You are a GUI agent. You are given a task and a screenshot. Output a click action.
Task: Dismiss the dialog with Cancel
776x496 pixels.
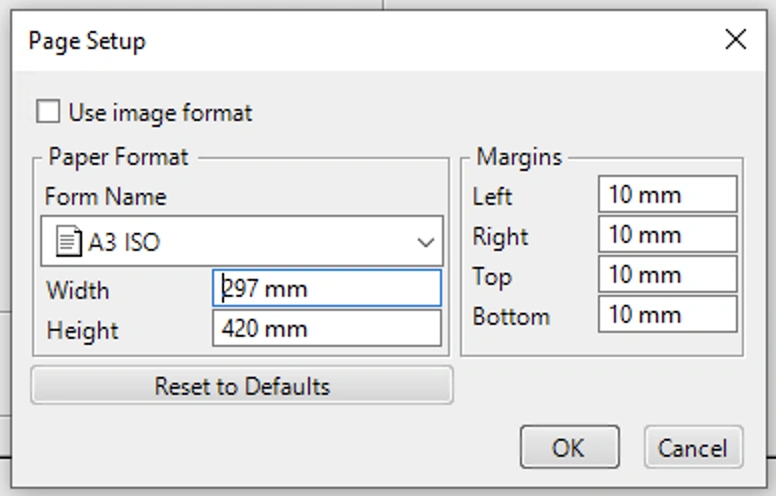coord(693,447)
